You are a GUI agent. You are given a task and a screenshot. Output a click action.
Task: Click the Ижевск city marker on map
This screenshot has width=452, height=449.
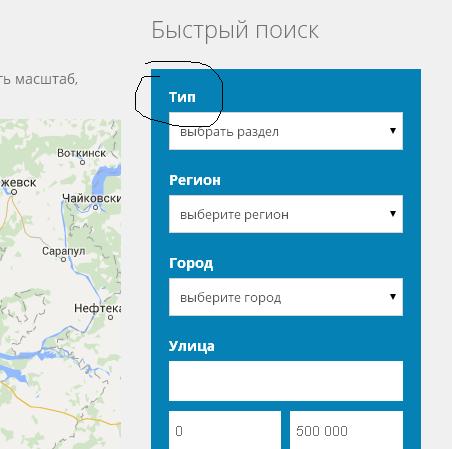coord(14,192)
